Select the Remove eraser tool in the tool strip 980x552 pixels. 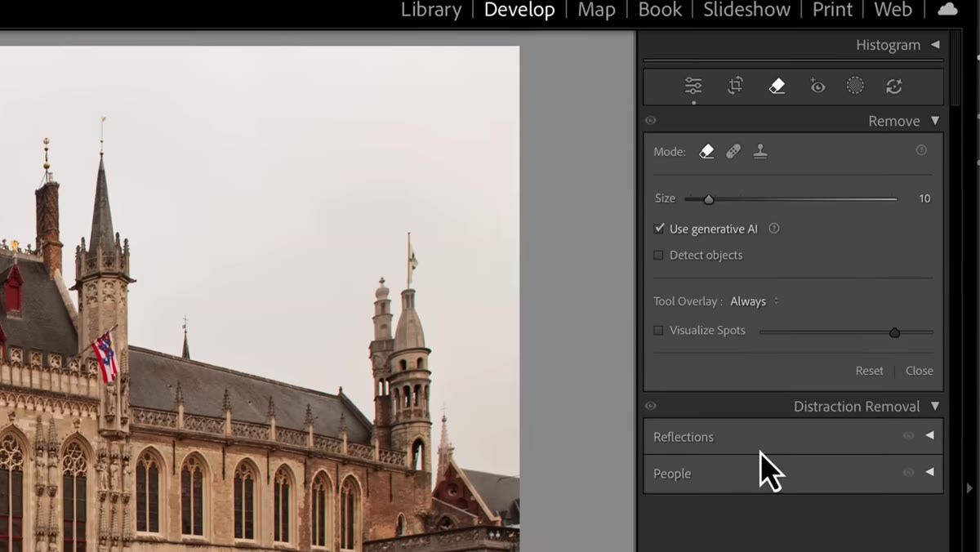777,86
